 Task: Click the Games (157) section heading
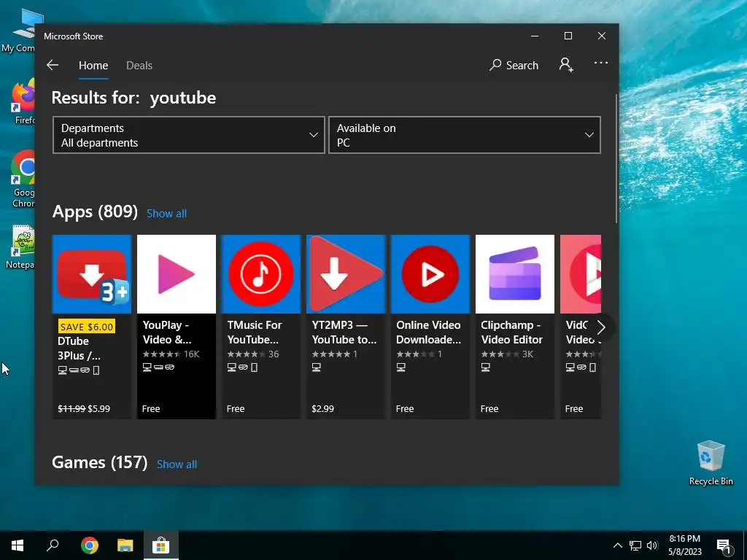click(x=99, y=462)
